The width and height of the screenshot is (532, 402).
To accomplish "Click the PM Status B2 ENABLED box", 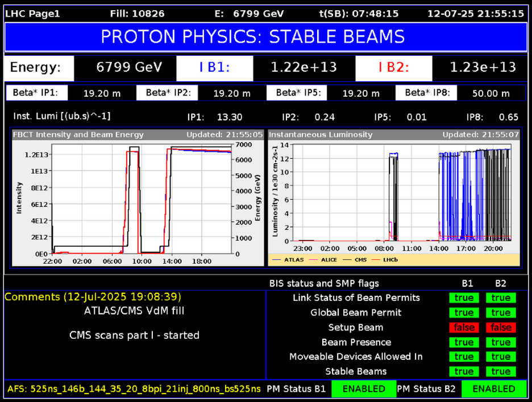I will 493,389.
